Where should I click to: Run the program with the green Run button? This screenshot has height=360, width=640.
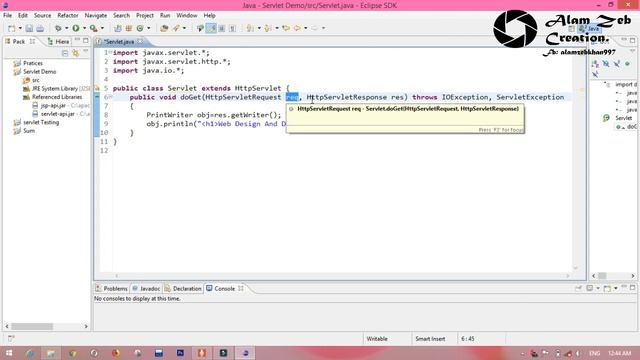point(76,28)
